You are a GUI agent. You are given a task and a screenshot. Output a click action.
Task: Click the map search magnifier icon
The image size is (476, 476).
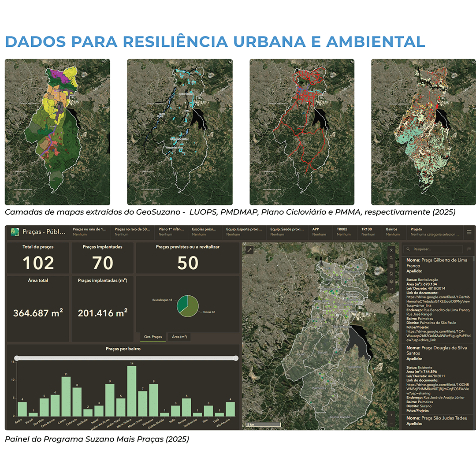coord(391,257)
